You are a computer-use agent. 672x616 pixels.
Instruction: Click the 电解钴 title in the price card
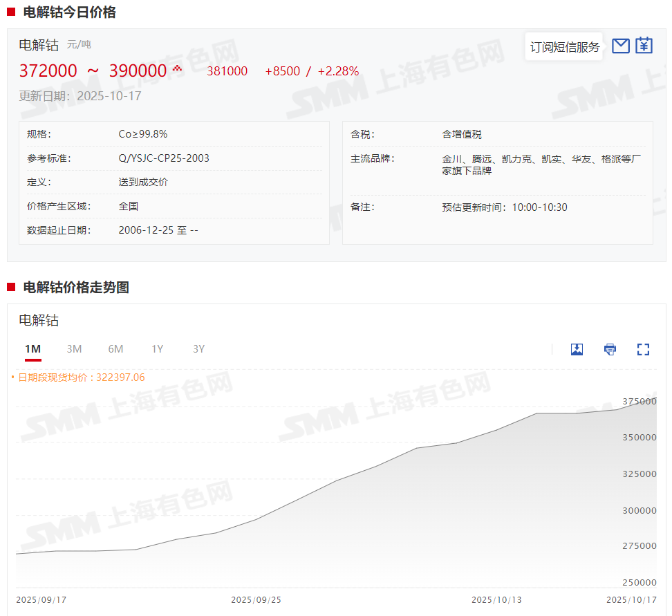click(39, 45)
